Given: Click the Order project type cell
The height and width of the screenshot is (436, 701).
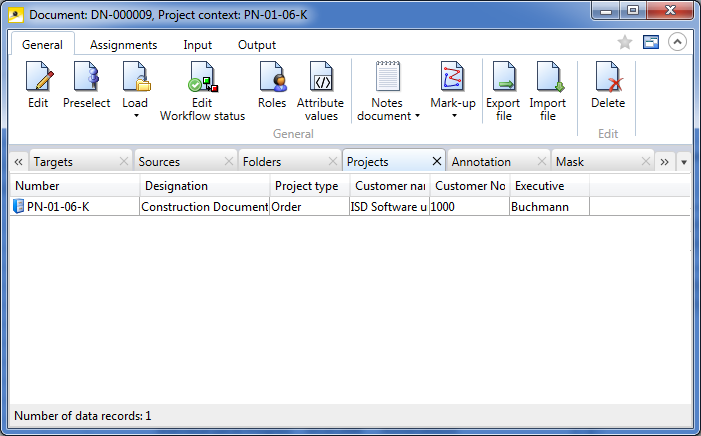Looking at the screenshot, I should pyautogui.click(x=310, y=207).
